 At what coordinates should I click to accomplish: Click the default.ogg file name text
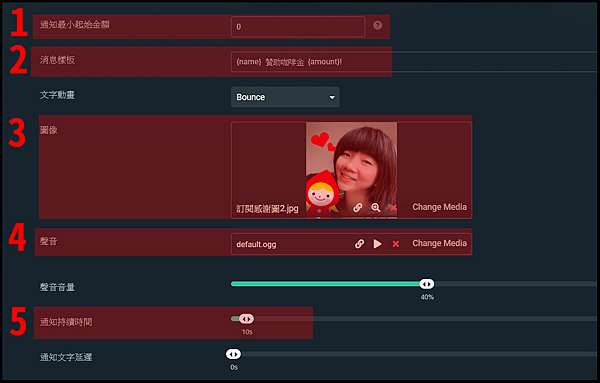256,244
